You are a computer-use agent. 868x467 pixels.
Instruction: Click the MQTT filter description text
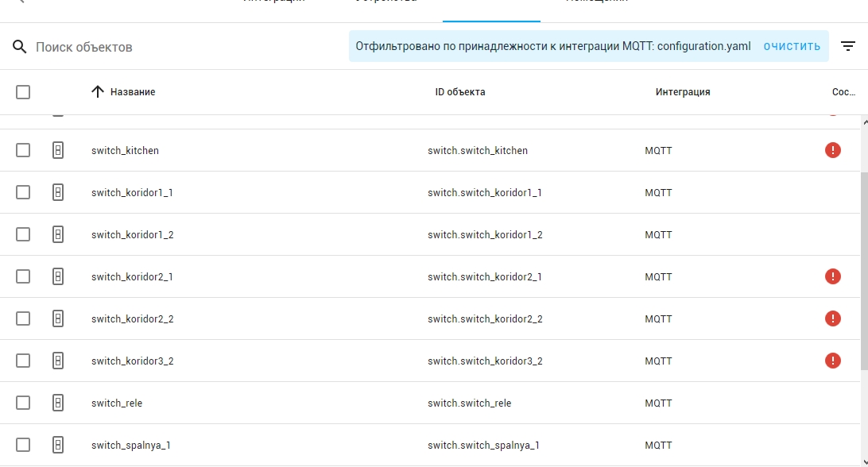pos(553,47)
